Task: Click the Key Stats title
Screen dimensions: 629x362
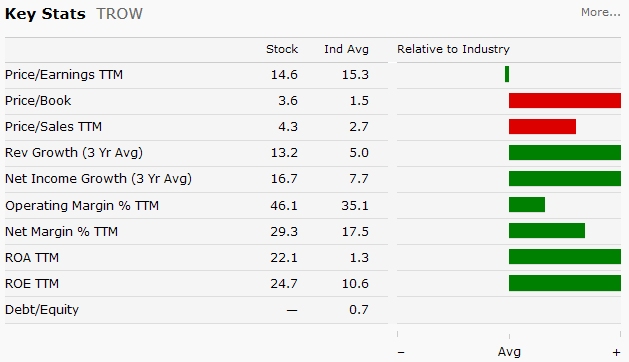Action: tap(45, 14)
